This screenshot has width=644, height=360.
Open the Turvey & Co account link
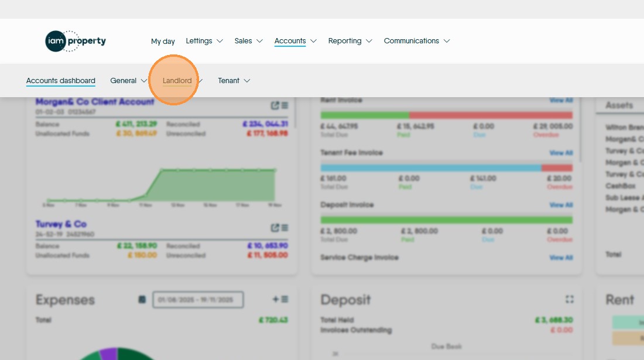(61, 224)
